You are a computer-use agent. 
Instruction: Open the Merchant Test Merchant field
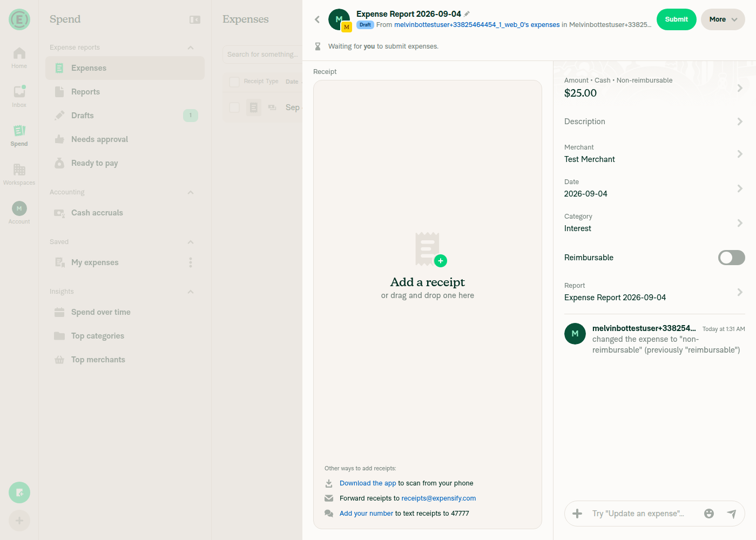654,154
